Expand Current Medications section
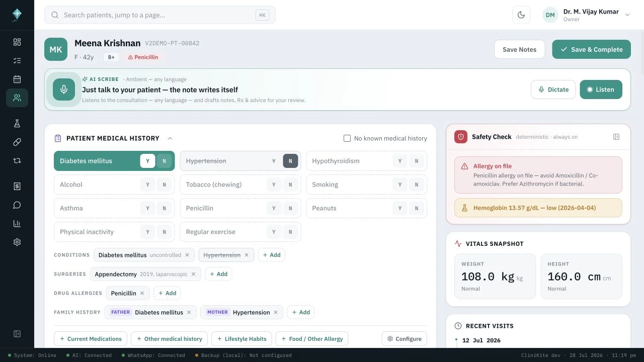This screenshot has height=362, width=644. tap(91, 339)
